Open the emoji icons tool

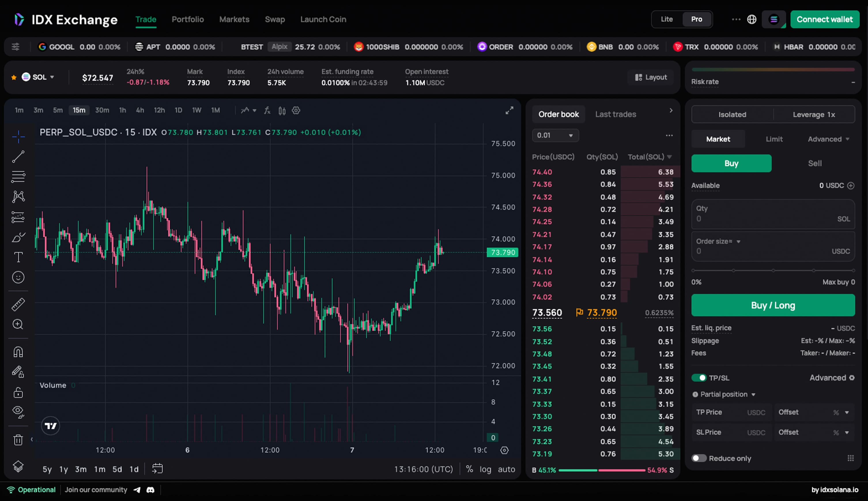[x=18, y=277]
